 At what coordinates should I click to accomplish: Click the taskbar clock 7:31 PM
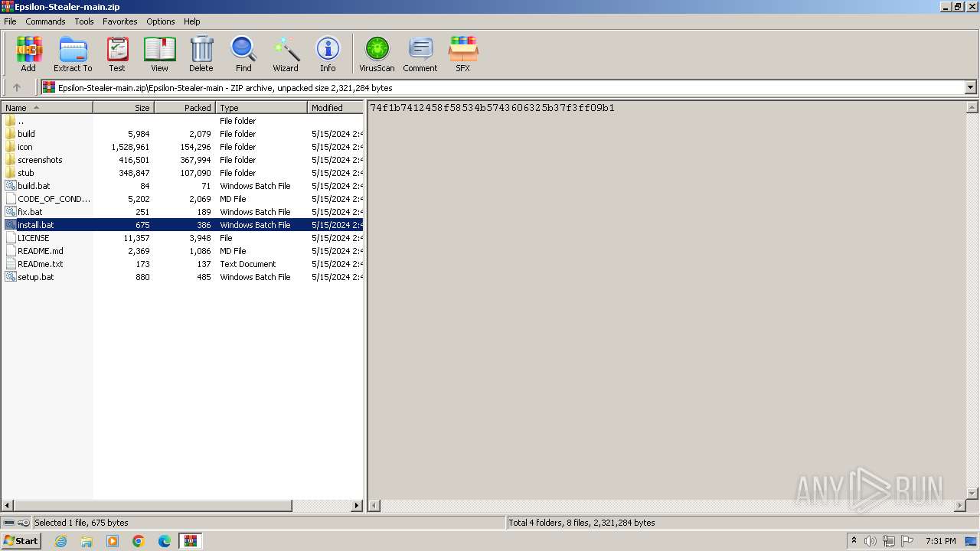click(x=940, y=541)
